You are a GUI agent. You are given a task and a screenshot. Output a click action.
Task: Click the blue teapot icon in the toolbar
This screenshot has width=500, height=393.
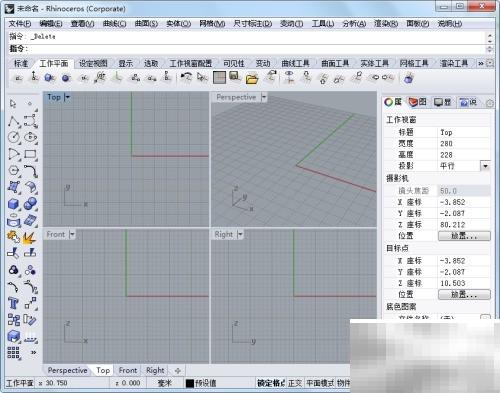(409, 78)
